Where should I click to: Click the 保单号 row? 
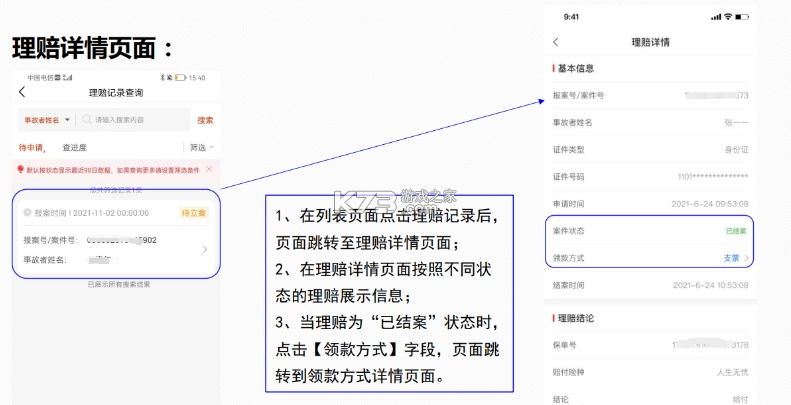point(651,345)
